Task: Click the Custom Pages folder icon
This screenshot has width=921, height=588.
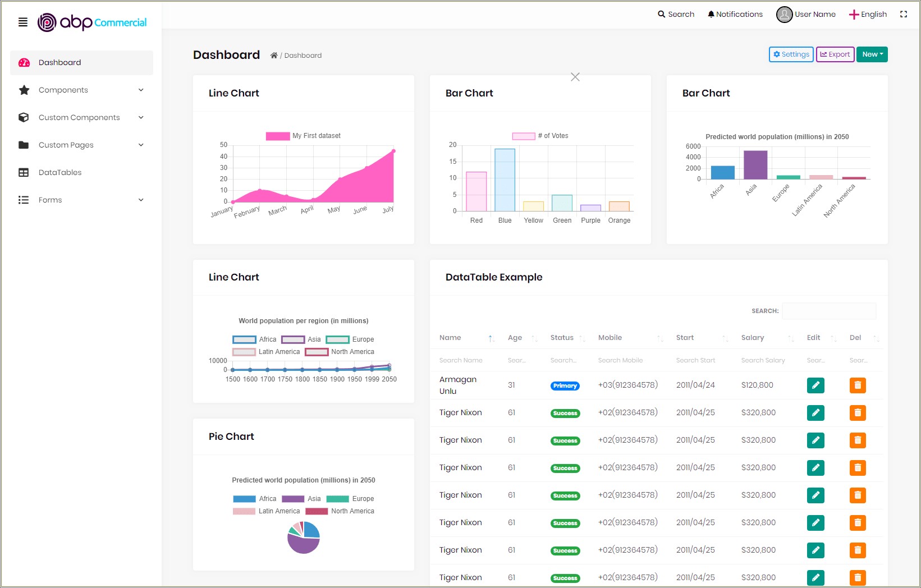Action: pyautogui.click(x=24, y=145)
